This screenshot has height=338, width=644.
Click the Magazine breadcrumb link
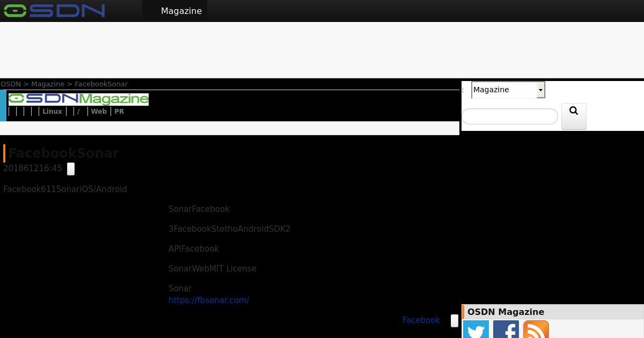pos(48,84)
